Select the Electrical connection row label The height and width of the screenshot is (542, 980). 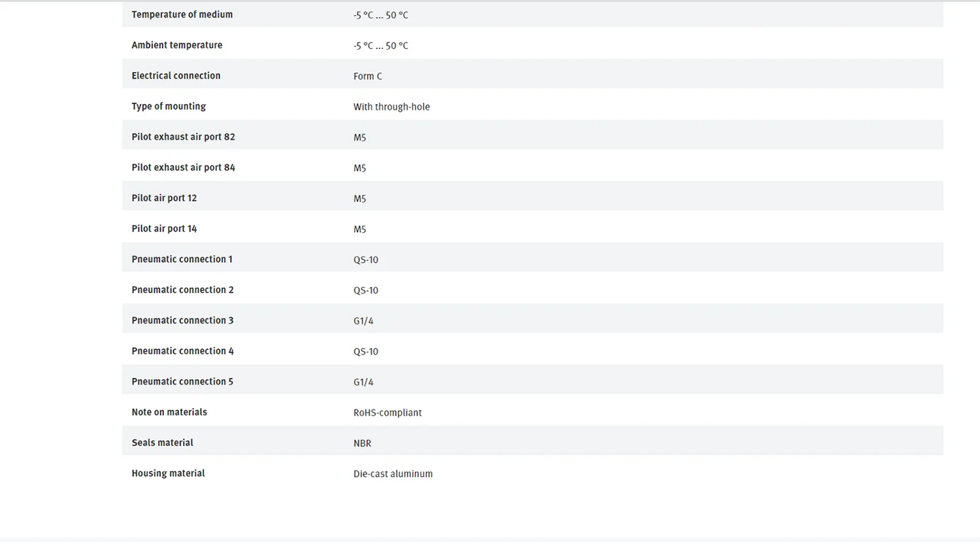pyautogui.click(x=176, y=76)
